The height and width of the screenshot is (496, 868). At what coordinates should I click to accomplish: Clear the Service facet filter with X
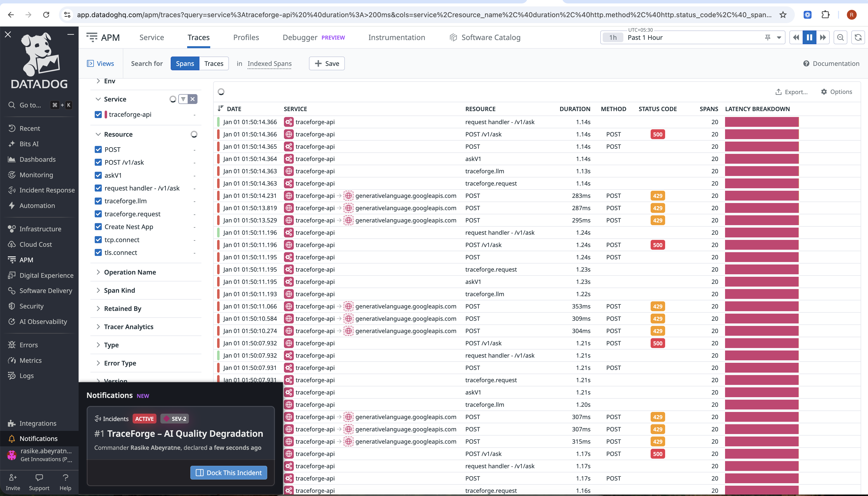193,99
